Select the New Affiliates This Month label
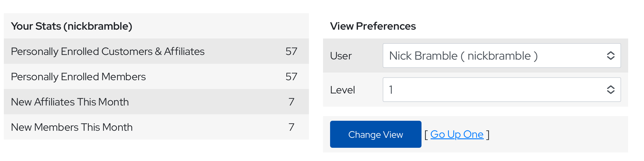The image size is (644, 161). click(x=70, y=102)
